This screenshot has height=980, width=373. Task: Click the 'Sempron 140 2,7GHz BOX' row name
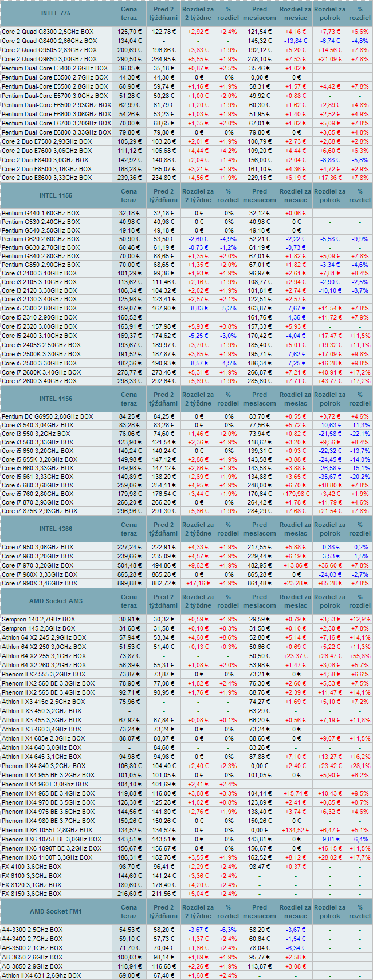click(x=38, y=620)
